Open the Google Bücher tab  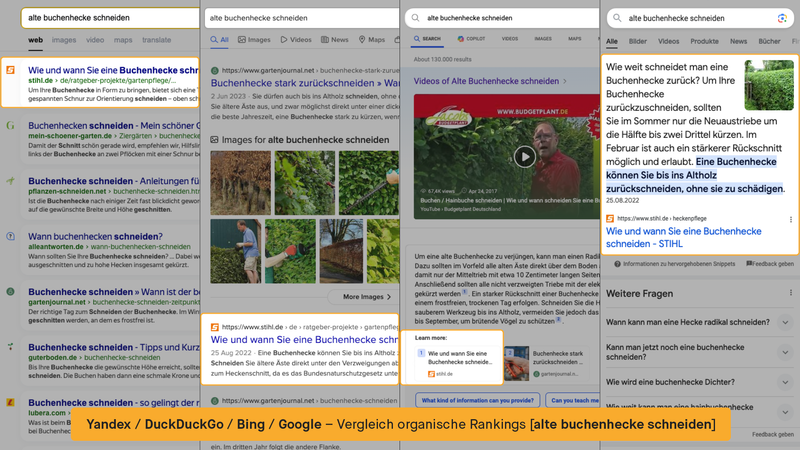pyautogui.click(x=769, y=41)
